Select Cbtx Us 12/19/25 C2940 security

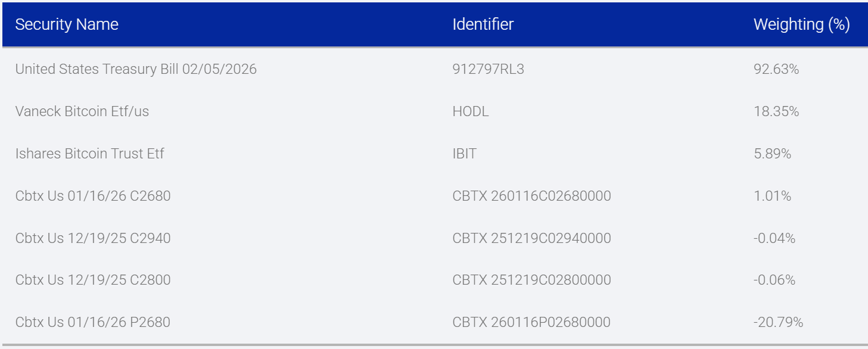click(x=93, y=238)
